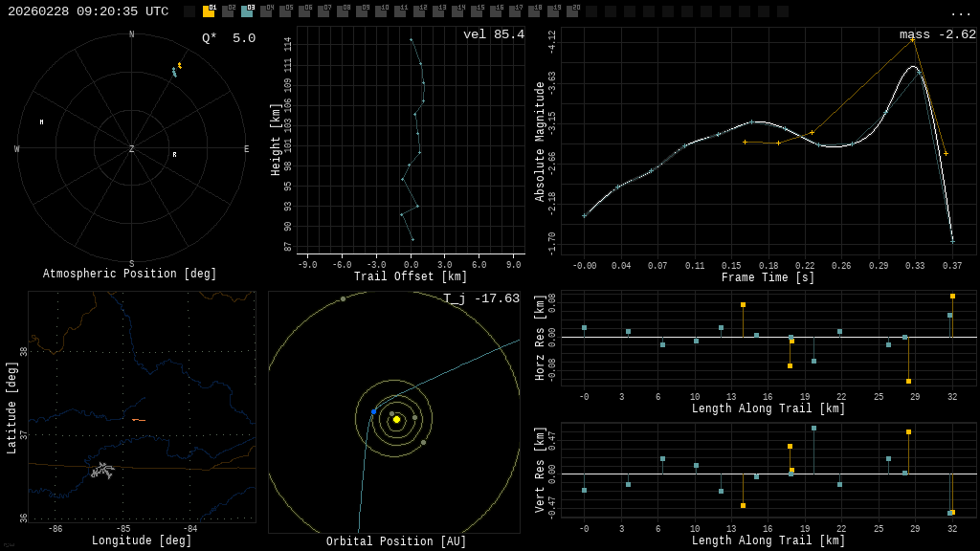Enable the gray station 02 square

(228, 11)
